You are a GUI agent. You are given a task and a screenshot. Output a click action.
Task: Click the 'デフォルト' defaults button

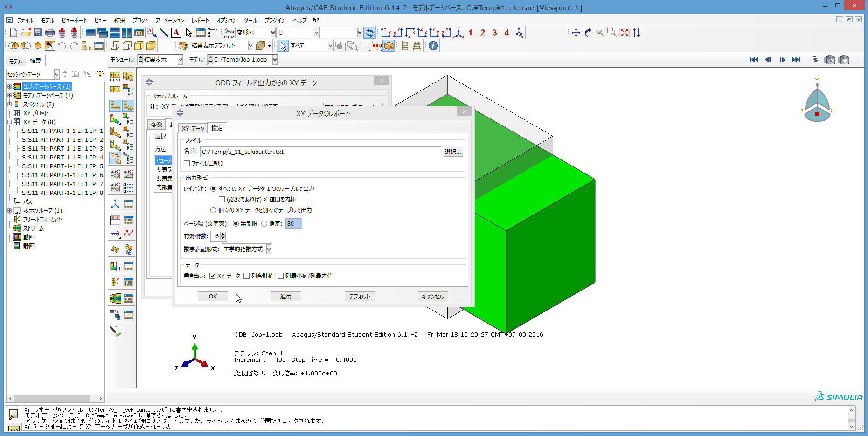pos(360,297)
